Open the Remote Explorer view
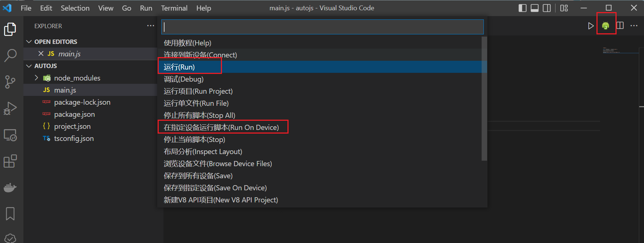The width and height of the screenshot is (644, 243). pos(10,135)
